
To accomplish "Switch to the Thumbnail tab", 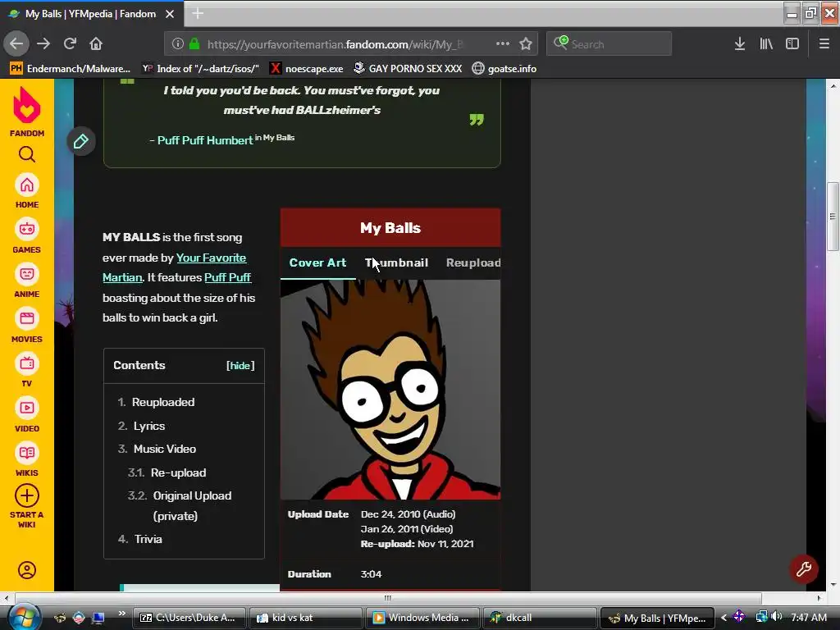I will [x=396, y=263].
